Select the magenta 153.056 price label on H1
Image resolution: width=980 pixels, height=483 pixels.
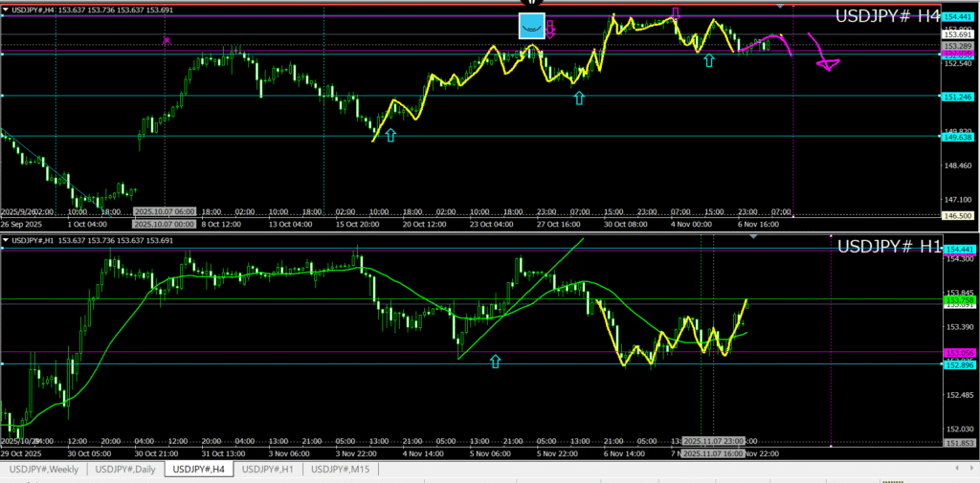958,353
